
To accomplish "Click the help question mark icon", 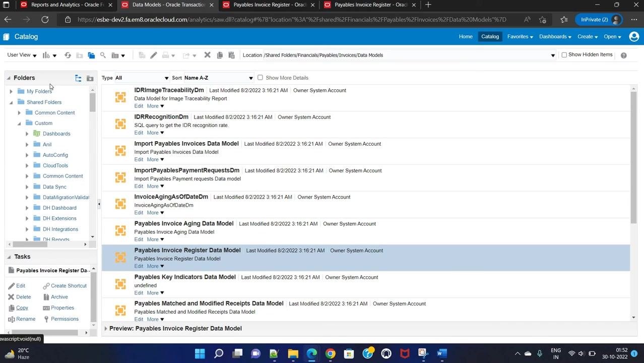I will coord(623,55).
